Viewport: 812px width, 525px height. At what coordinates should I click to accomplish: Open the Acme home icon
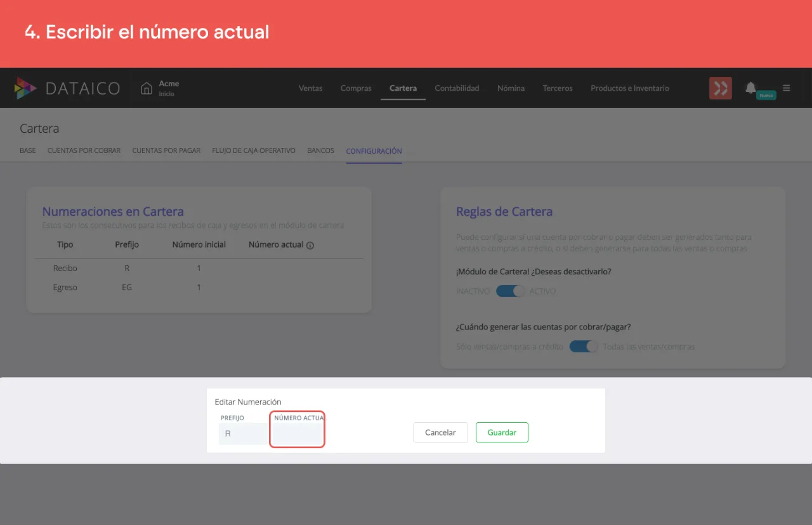(x=147, y=88)
